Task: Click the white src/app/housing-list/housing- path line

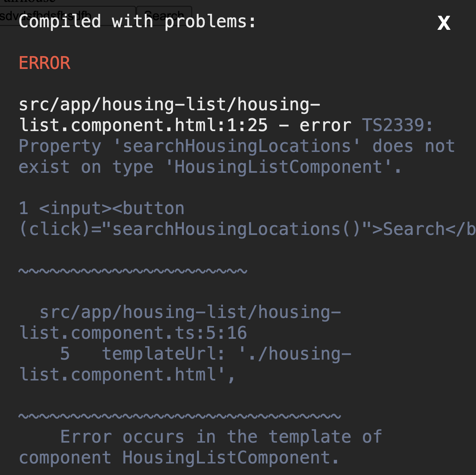Action: 169,104
